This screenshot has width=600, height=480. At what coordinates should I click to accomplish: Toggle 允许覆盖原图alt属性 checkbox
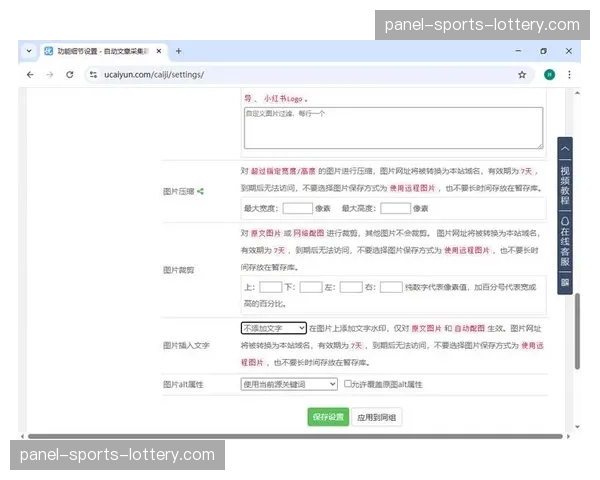(x=347, y=383)
